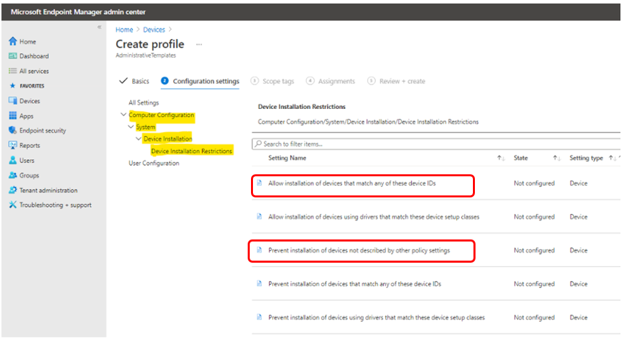
Task: Open Devices using its sidebar icon
Action: tap(13, 100)
